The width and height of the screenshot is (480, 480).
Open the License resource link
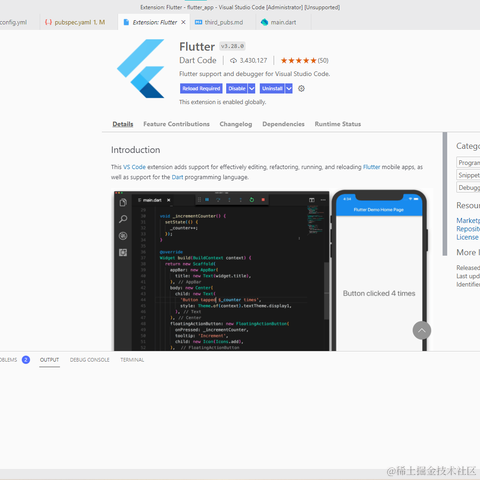point(467,237)
